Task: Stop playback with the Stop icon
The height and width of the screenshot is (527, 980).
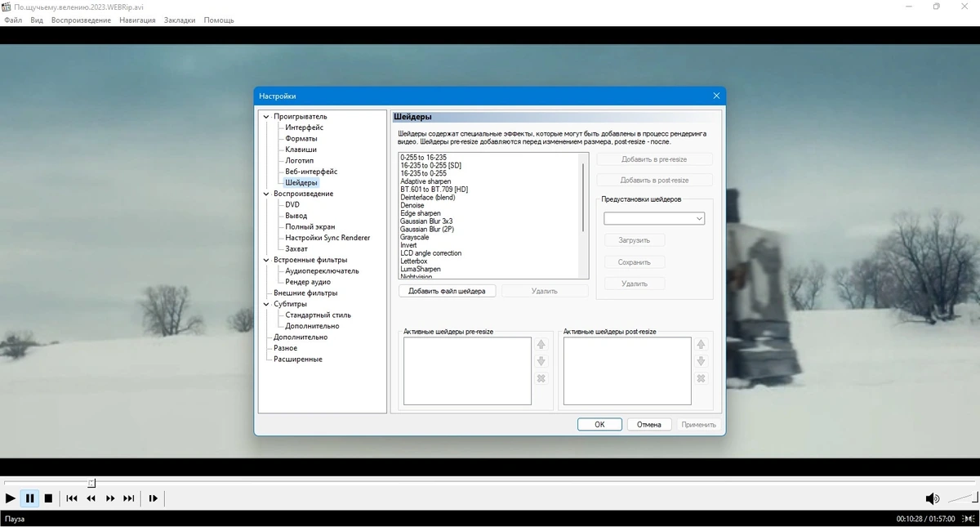Action: pos(48,498)
